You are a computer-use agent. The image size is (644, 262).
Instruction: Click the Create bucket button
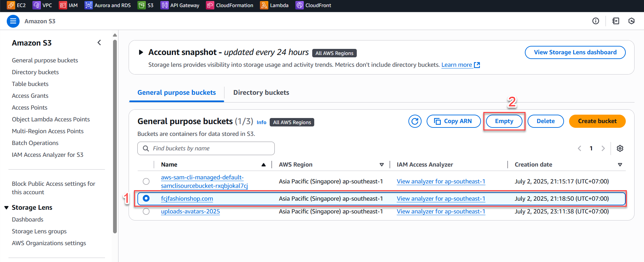click(597, 121)
